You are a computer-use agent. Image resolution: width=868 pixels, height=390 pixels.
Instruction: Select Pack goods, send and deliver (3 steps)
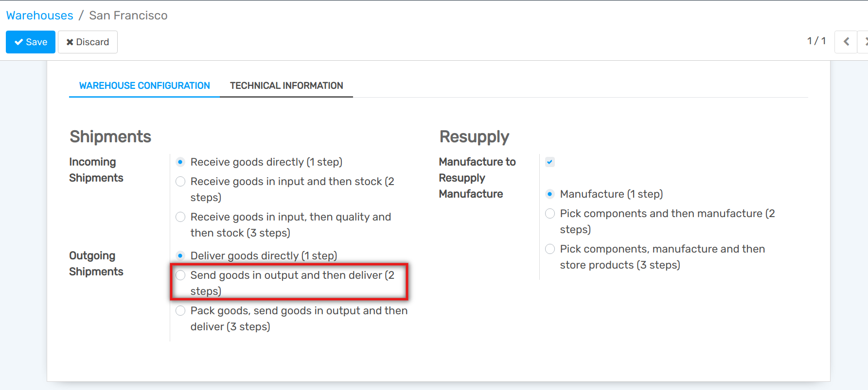[x=180, y=311]
